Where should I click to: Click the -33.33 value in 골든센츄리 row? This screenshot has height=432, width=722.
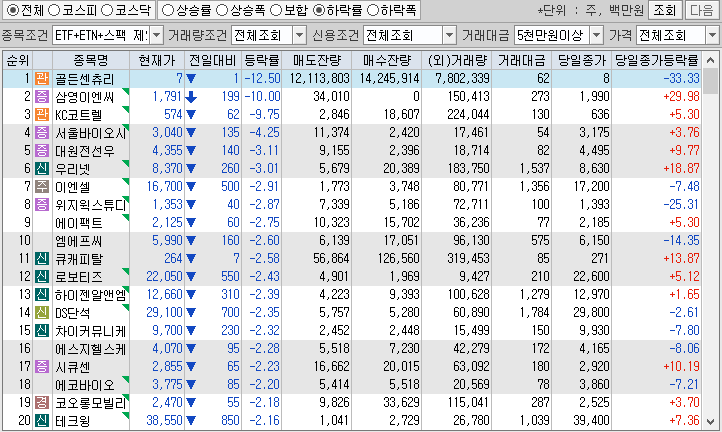point(681,78)
